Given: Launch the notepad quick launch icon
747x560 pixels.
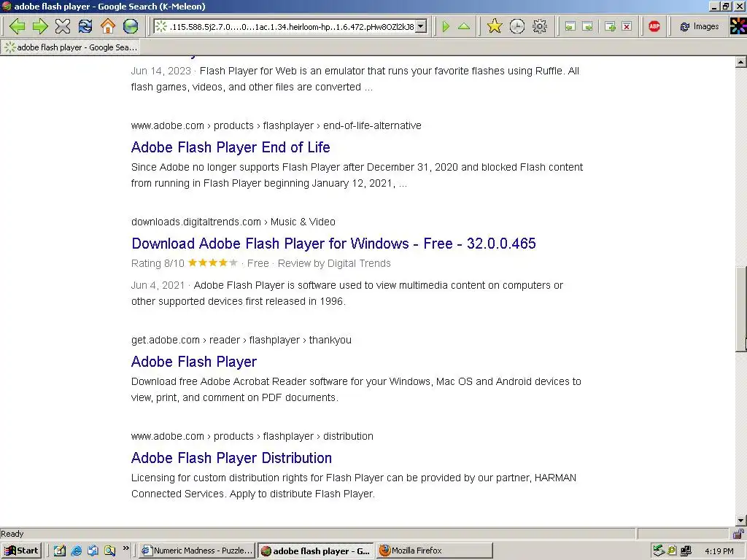Looking at the screenshot, I should (x=60, y=551).
